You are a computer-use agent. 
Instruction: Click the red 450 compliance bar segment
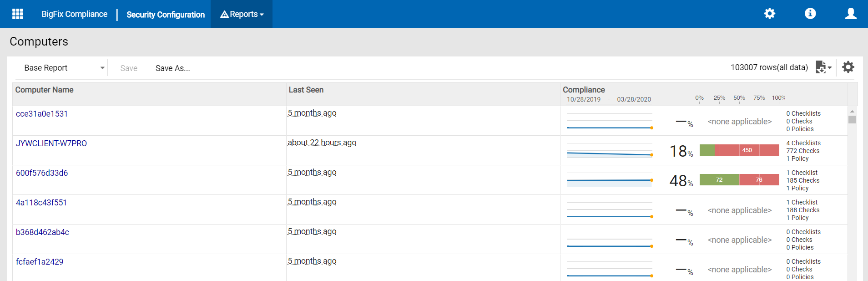pyautogui.click(x=747, y=150)
